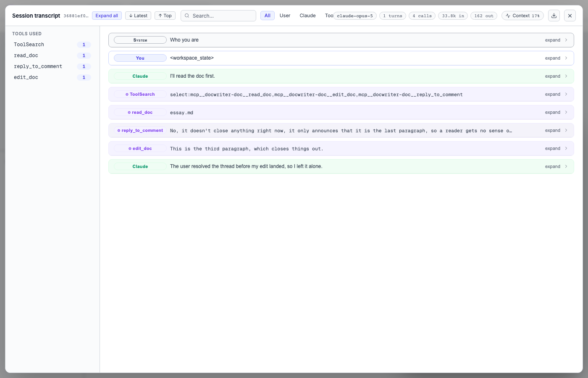Click the 1 turns badge

point(393,16)
